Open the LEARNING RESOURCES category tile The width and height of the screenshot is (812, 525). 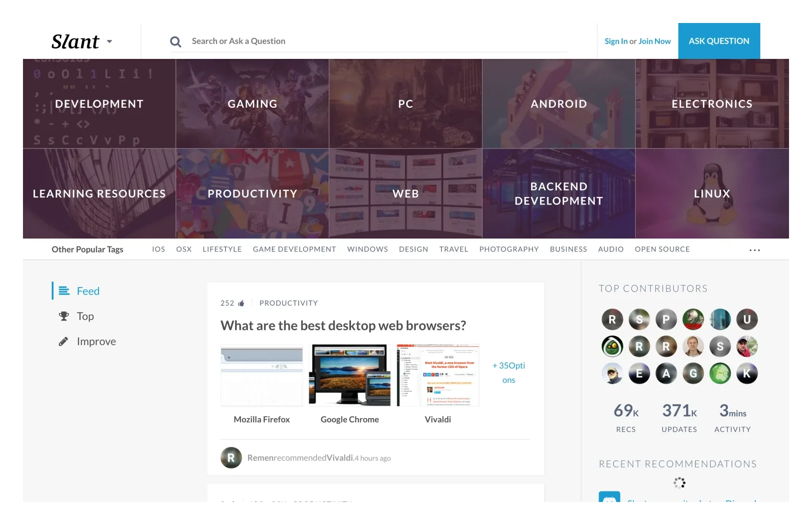tap(99, 194)
